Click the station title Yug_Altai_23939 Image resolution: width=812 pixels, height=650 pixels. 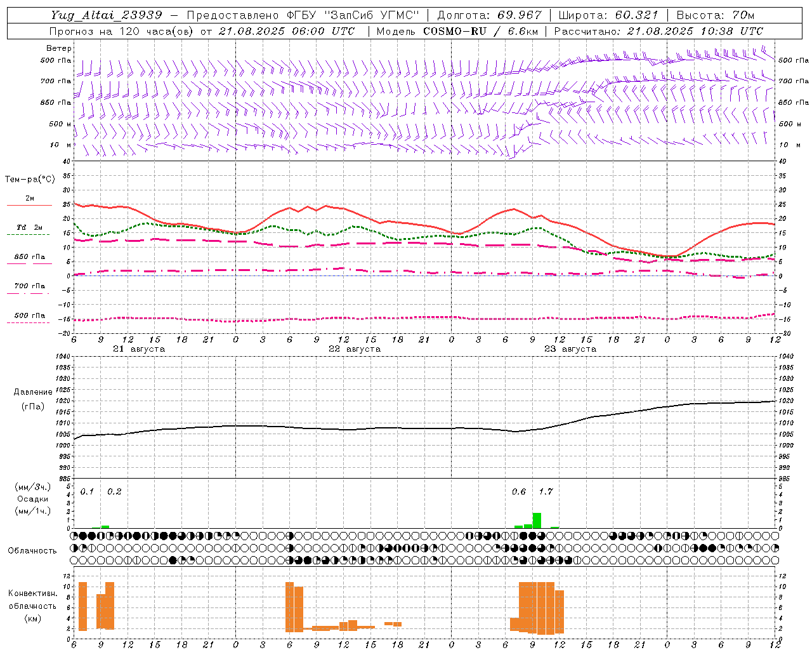tap(107, 15)
